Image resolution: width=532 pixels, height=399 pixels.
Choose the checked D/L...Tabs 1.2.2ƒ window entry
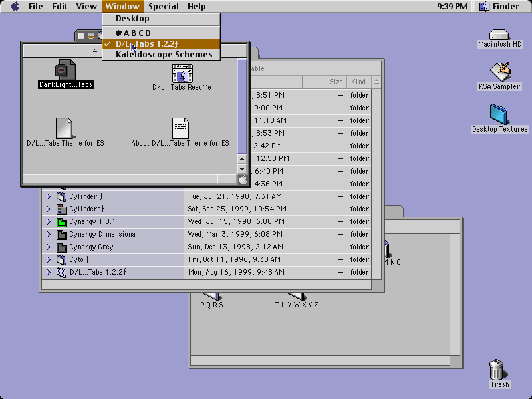coord(162,44)
